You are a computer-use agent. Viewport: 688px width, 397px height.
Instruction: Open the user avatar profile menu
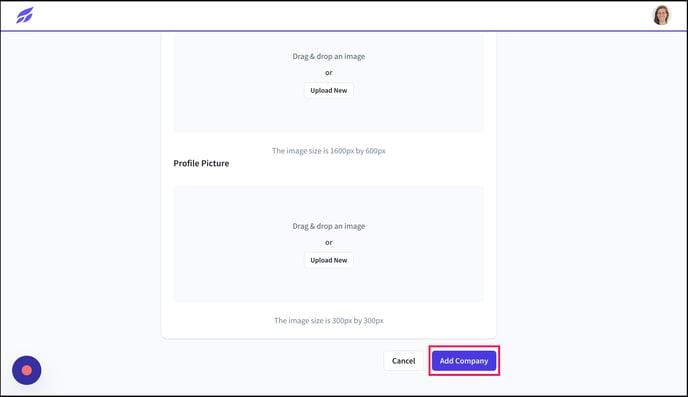(x=661, y=15)
